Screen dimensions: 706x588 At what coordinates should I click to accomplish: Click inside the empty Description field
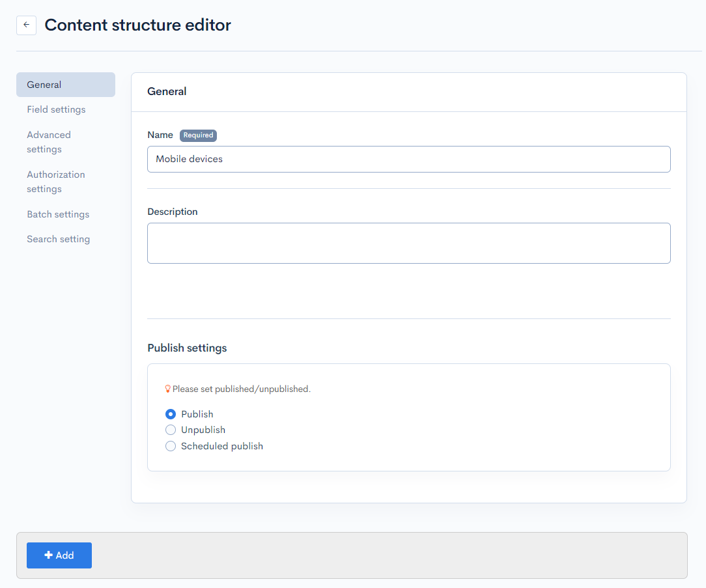click(409, 242)
